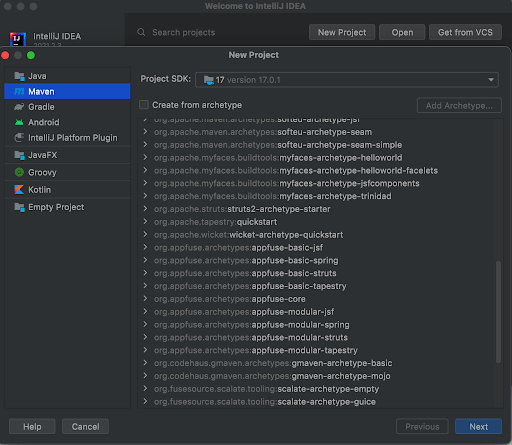Click the Android robot icon

(x=19, y=122)
